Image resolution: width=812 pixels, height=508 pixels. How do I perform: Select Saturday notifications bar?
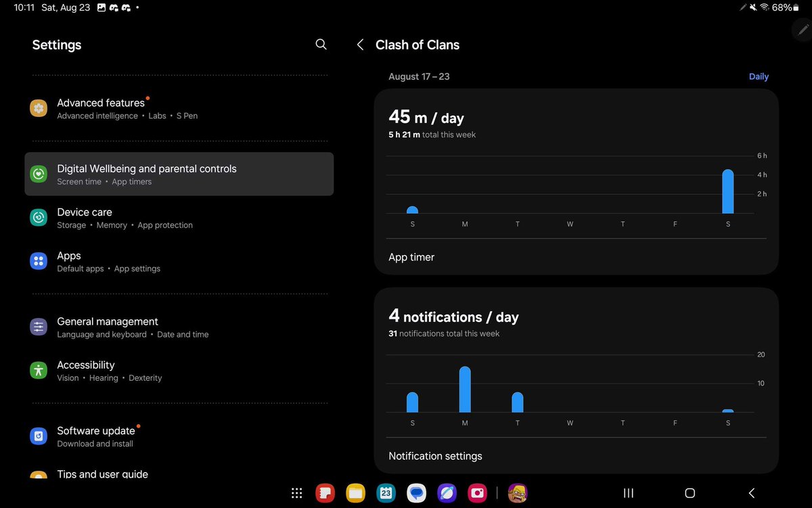pos(728,411)
